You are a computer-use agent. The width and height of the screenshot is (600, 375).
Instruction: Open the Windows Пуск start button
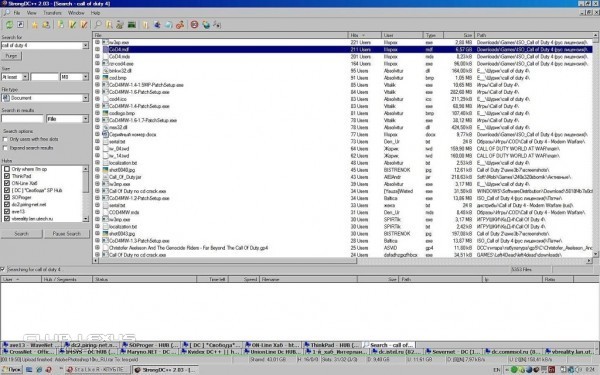(x=11, y=370)
